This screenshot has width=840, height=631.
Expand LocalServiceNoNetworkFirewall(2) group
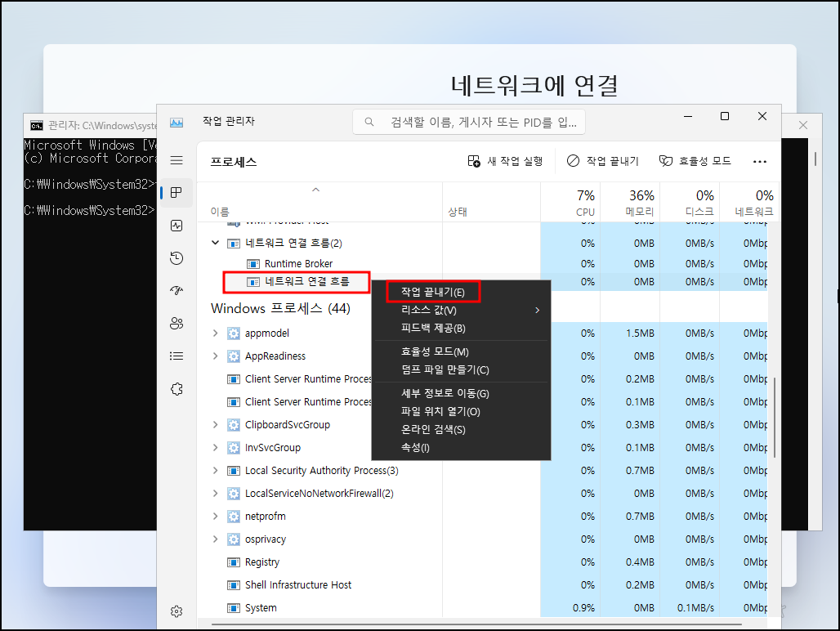[x=216, y=494]
